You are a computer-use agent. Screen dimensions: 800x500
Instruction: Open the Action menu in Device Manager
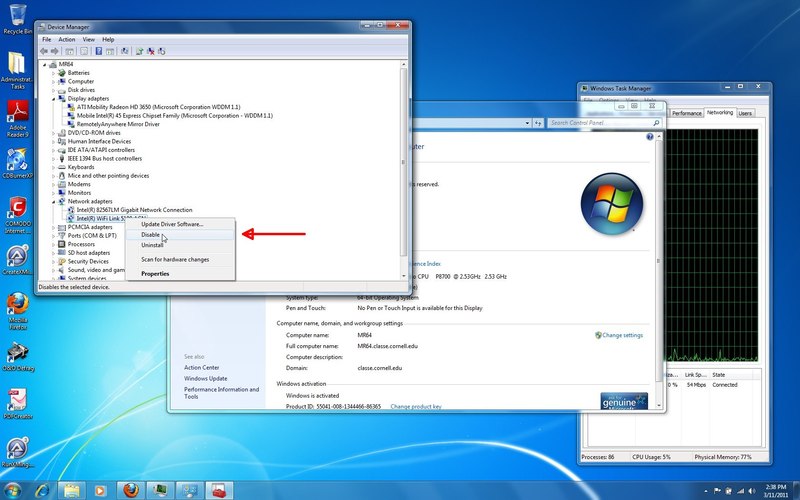66,39
